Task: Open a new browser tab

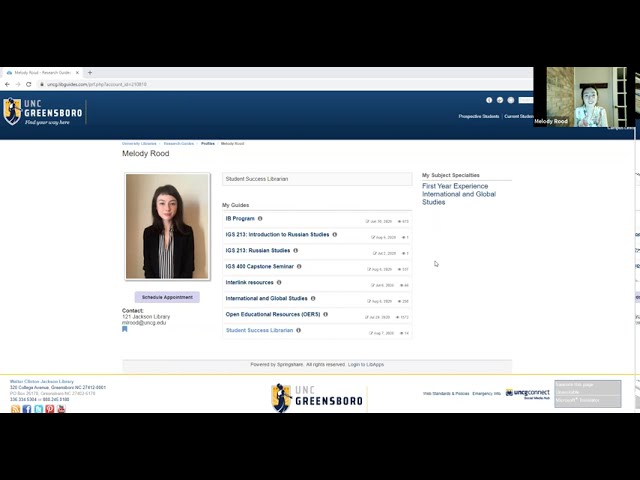Action: pyautogui.click(x=90, y=73)
